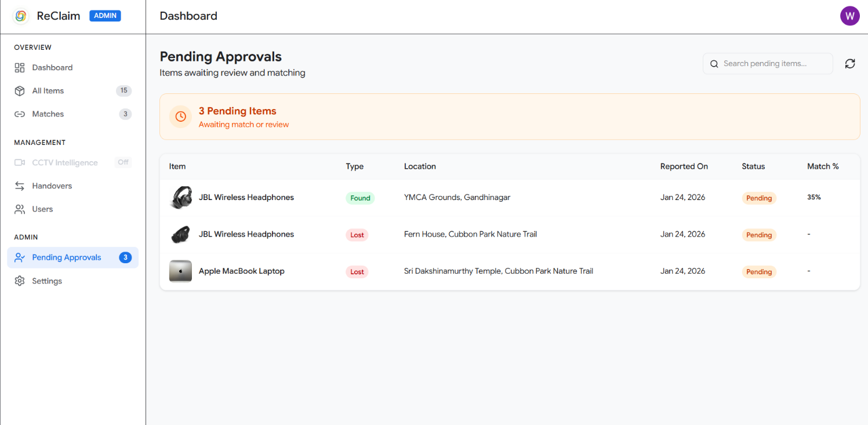
Task: Click the ReCaim logo icon
Action: point(21,16)
